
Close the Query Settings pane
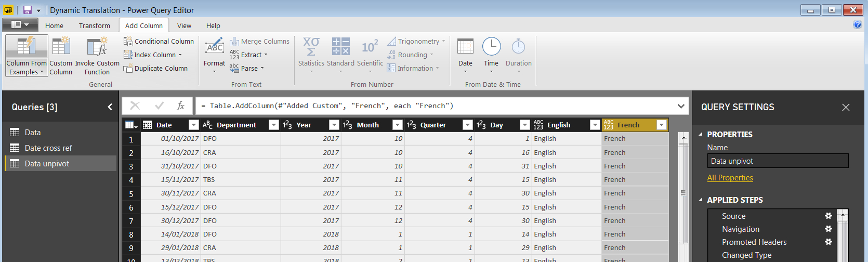click(846, 107)
